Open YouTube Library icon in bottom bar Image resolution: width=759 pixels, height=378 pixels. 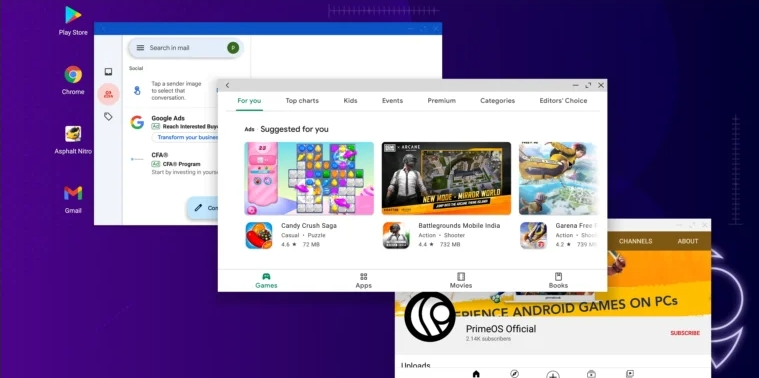629,374
